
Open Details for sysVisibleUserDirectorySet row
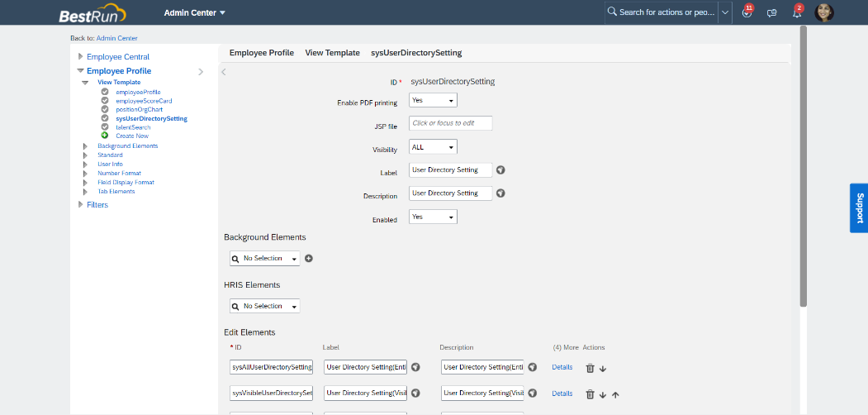click(x=562, y=394)
